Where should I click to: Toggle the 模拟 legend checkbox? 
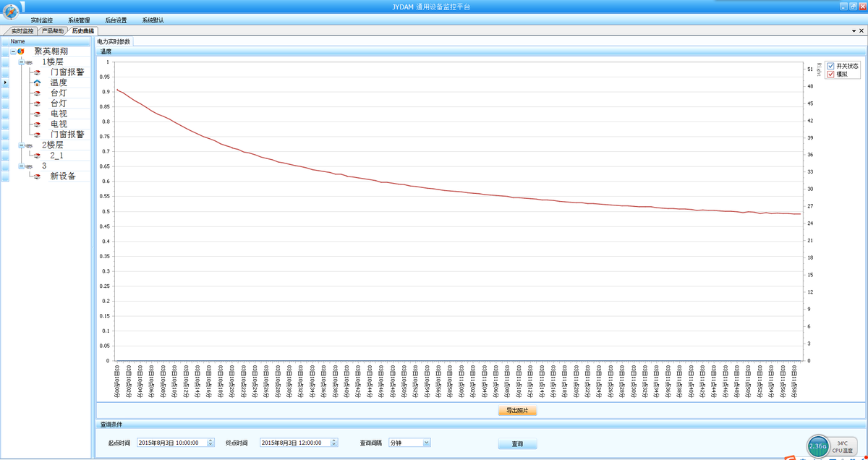[830, 74]
